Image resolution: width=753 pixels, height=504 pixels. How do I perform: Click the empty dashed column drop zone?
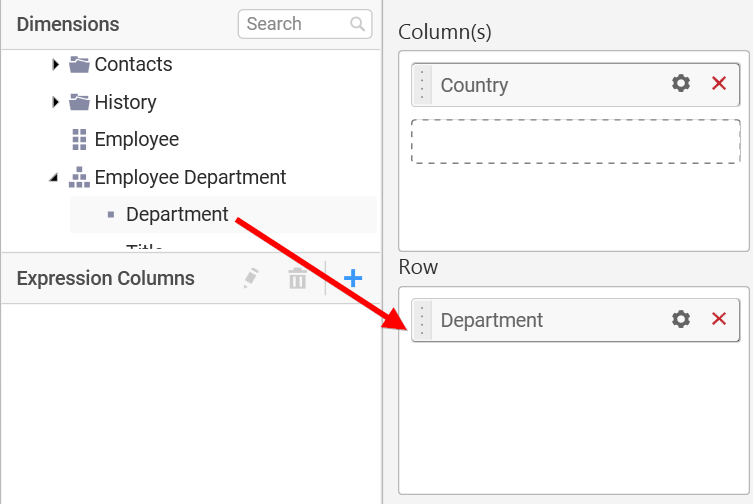pos(575,141)
